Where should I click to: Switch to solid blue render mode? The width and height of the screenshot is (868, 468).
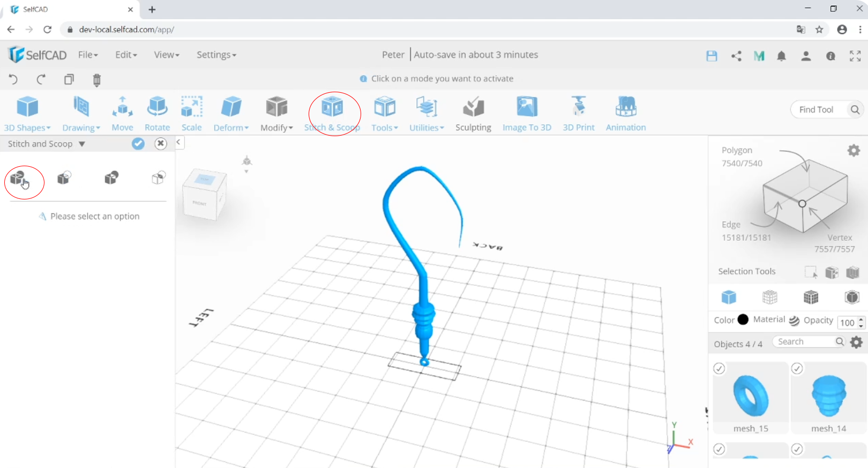click(729, 297)
